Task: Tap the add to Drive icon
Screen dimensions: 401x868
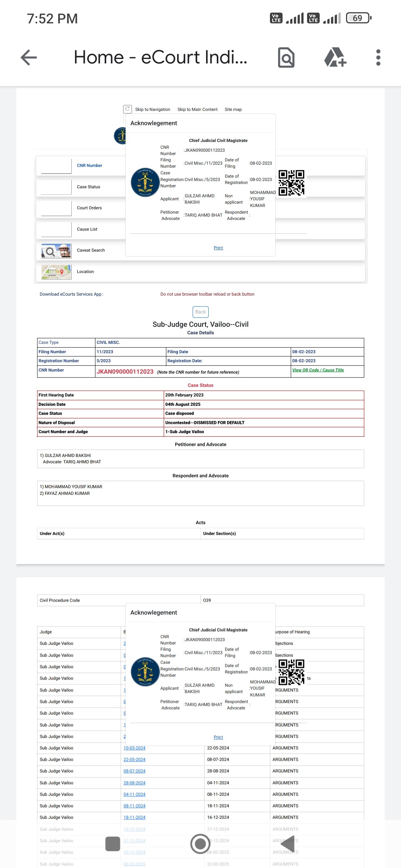Action: coord(335,57)
